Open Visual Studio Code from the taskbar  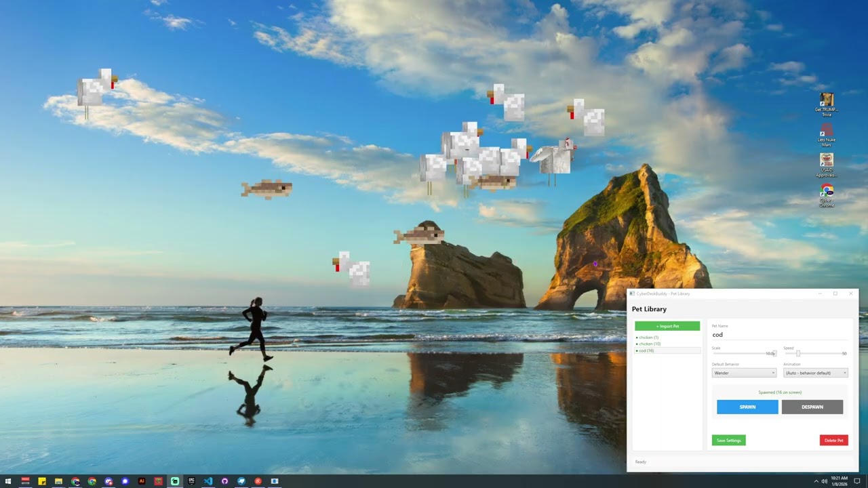pos(208,481)
